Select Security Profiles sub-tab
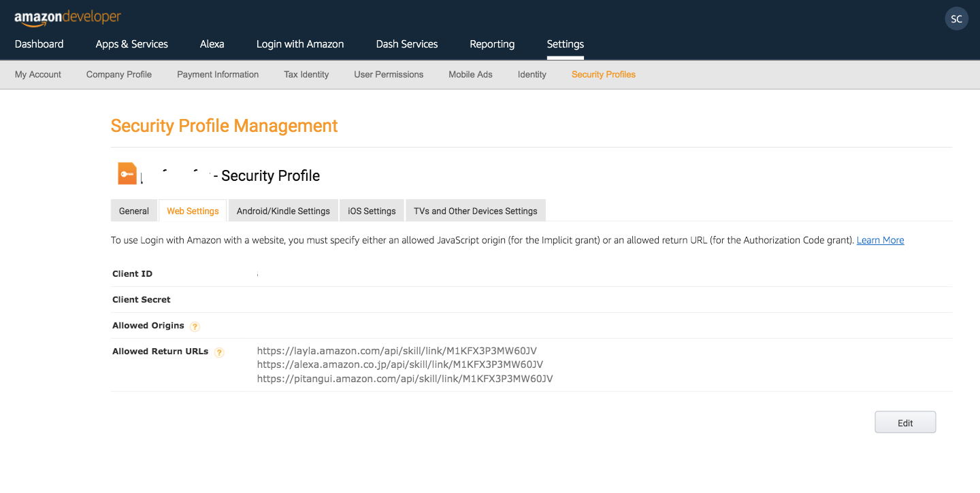 tap(604, 75)
